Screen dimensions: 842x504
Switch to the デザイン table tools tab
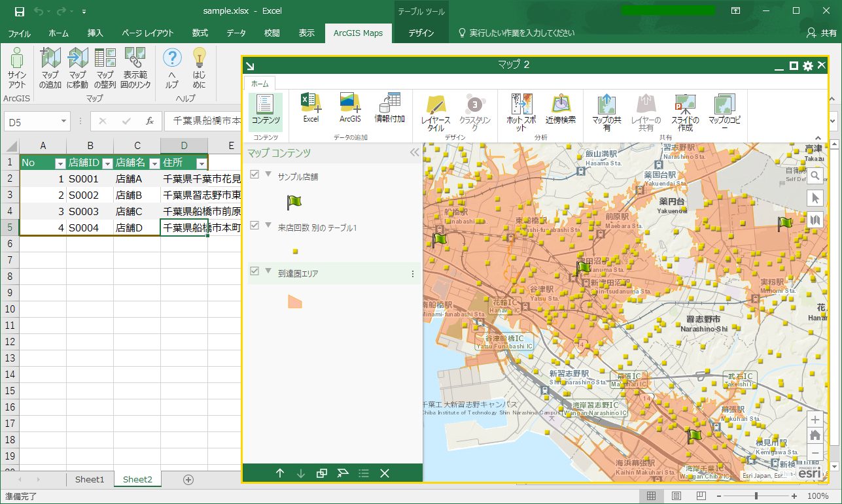click(421, 33)
